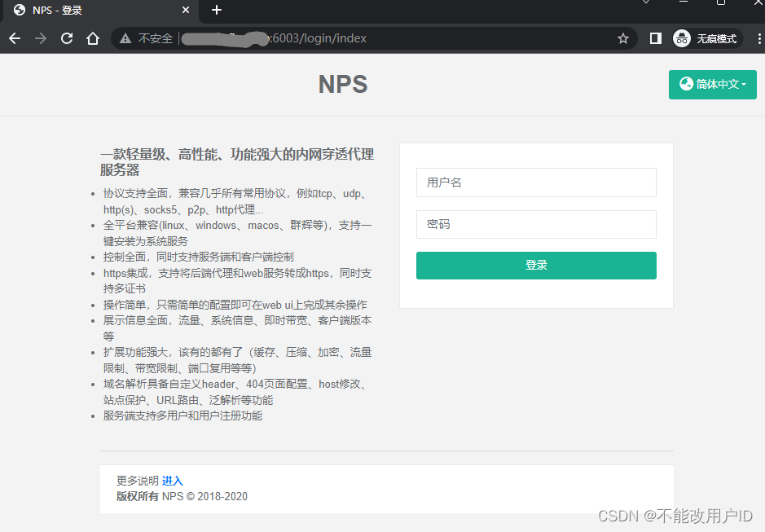Focus the 密码 input field
The width and height of the screenshot is (765, 532).
click(536, 225)
